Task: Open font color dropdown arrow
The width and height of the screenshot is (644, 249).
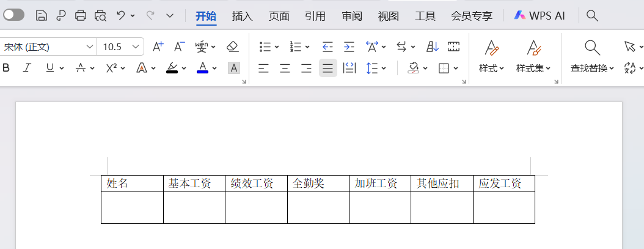Action: pos(214,69)
